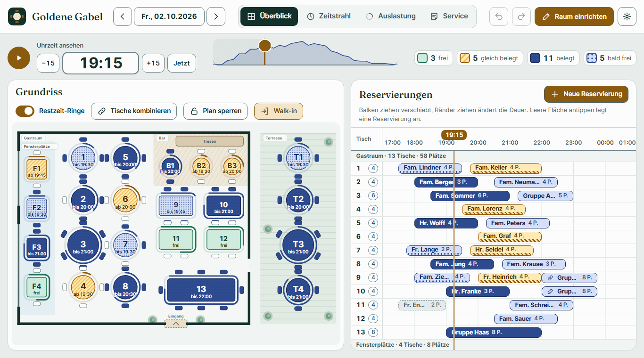The width and height of the screenshot is (644, 358).
Task: Click the Goldene Gabel logo icon
Action: [17, 16]
